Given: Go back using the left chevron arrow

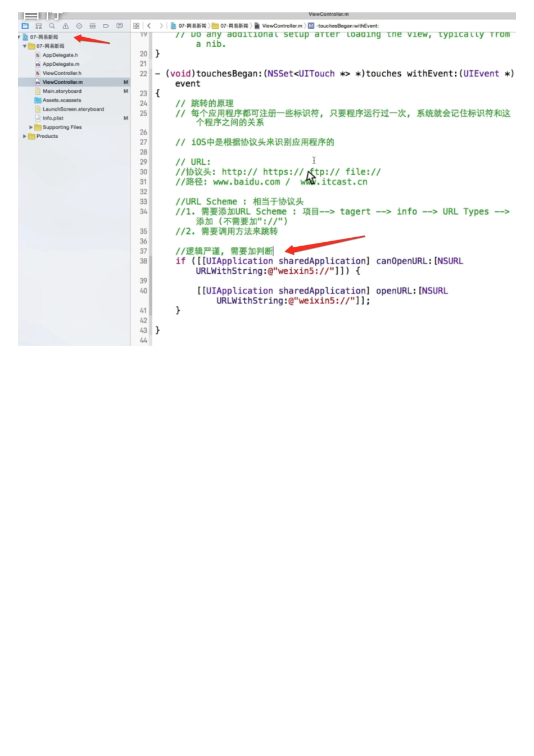Looking at the screenshot, I should point(148,25).
